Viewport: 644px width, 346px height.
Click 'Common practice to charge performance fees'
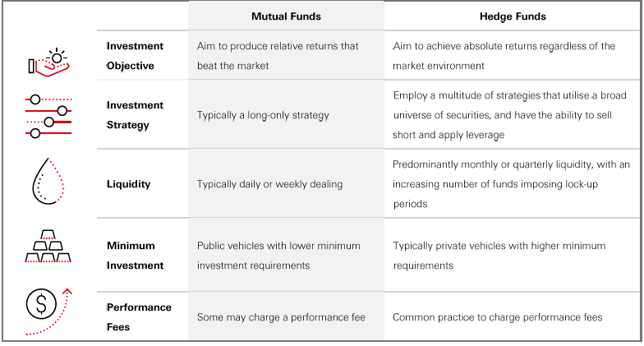(497, 317)
